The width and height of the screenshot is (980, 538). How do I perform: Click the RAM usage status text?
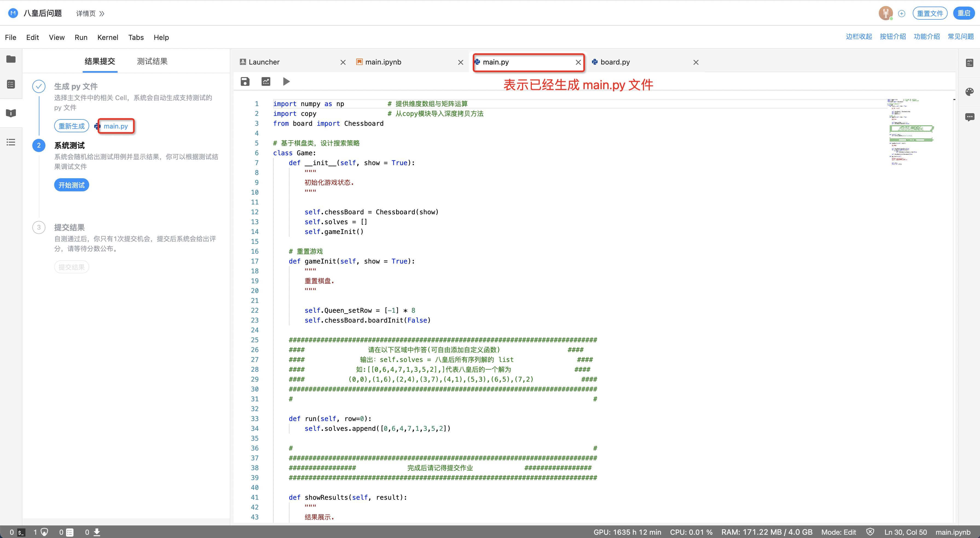coord(767,532)
